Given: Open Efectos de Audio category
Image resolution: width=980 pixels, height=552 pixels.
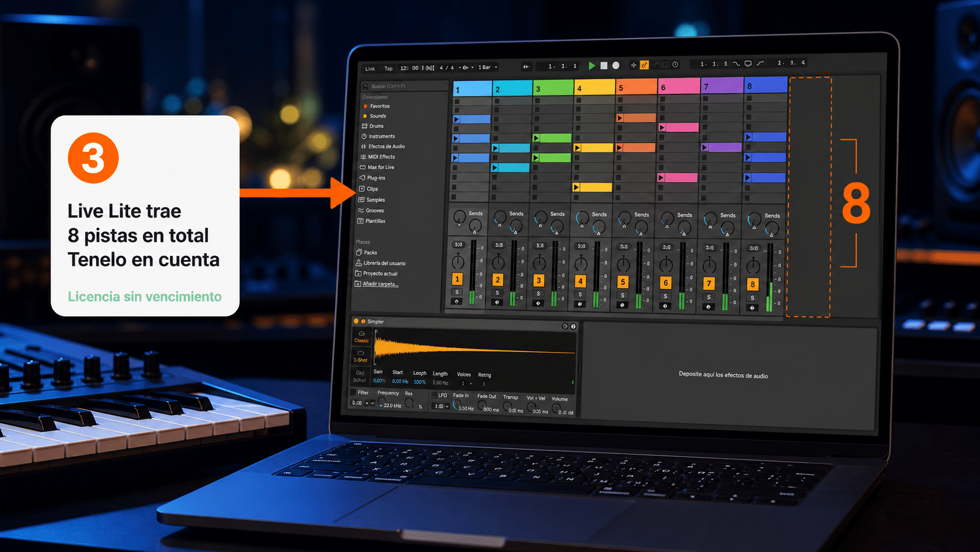Looking at the screenshot, I should point(386,147).
